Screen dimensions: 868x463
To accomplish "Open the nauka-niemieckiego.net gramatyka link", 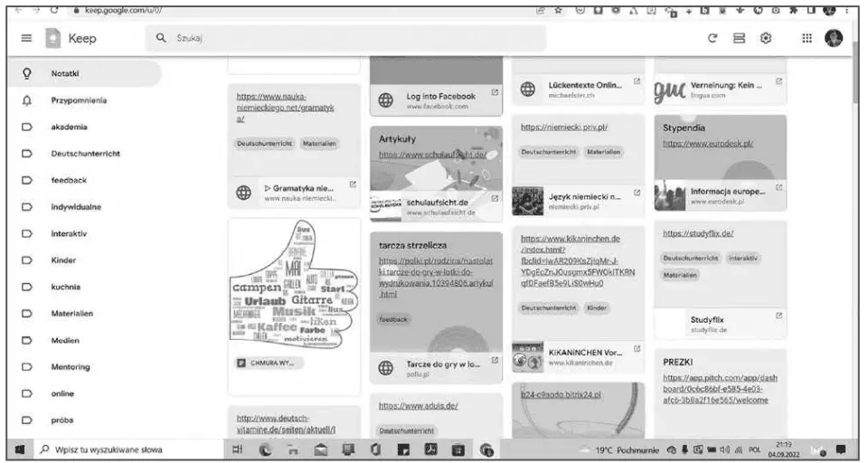I will 285,108.
